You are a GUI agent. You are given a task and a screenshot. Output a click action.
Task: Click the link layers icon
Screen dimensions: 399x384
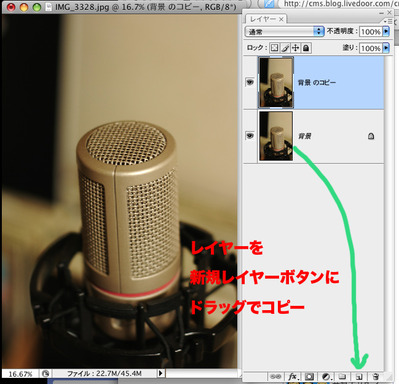[x=275, y=377]
